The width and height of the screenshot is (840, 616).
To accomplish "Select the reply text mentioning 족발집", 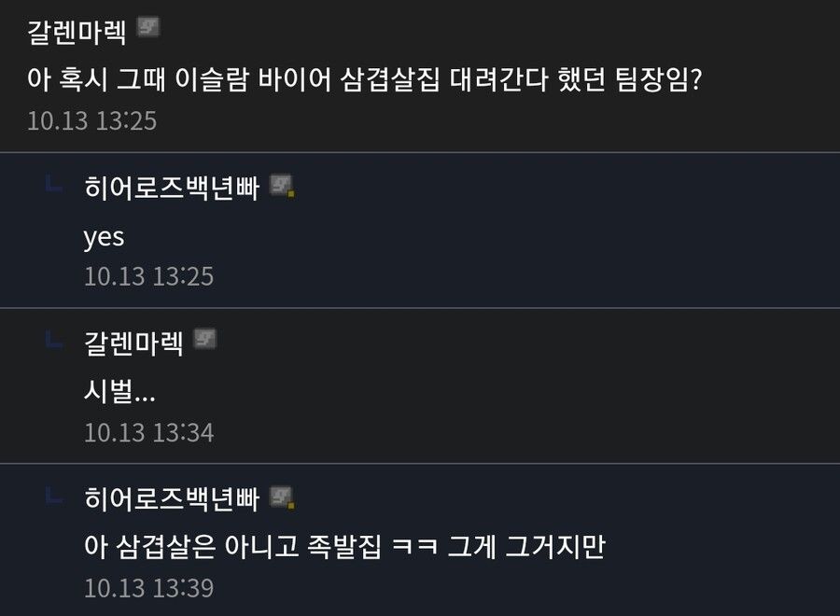I will (x=344, y=547).
